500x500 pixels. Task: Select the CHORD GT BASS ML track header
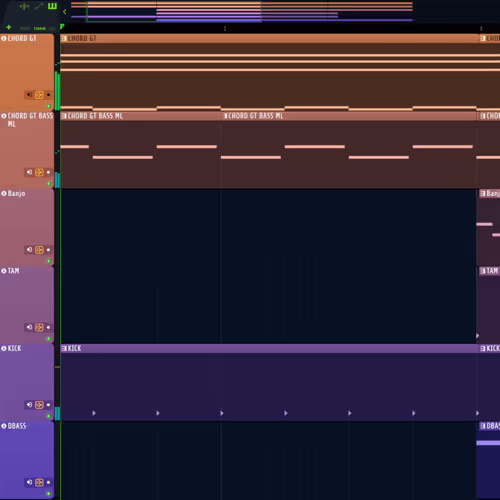pyautogui.click(x=27, y=150)
